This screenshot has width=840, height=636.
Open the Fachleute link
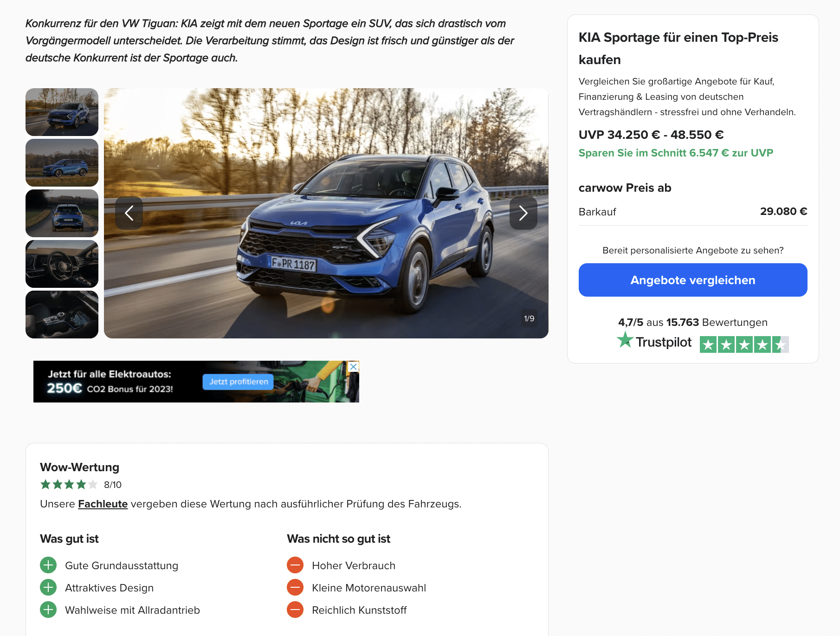pyautogui.click(x=103, y=504)
